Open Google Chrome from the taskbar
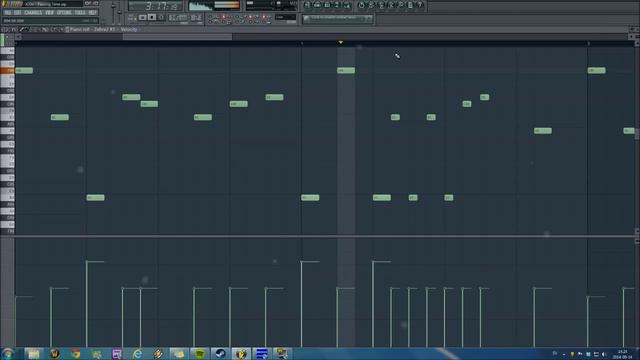Image resolution: width=640 pixels, height=360 pixels. [76, 353]
